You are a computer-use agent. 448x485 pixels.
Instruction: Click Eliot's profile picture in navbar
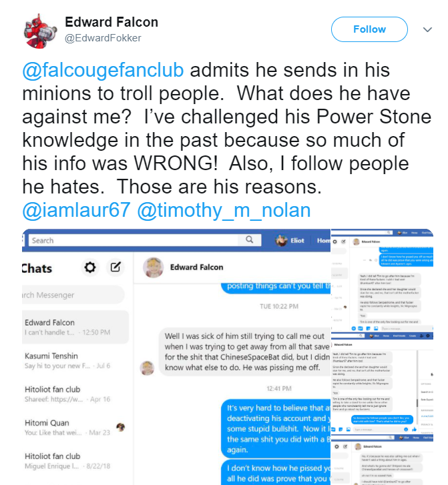[x=281, y=240]
